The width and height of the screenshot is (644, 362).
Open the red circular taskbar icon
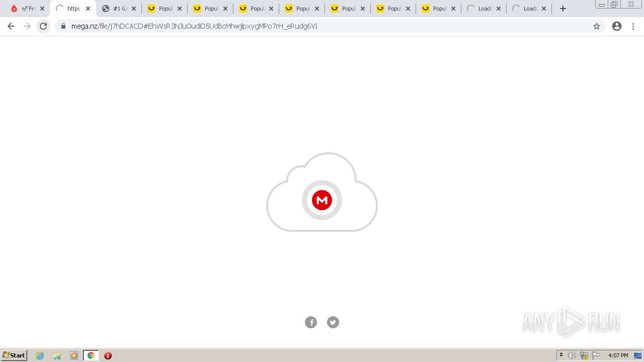[x=108, y=355]
